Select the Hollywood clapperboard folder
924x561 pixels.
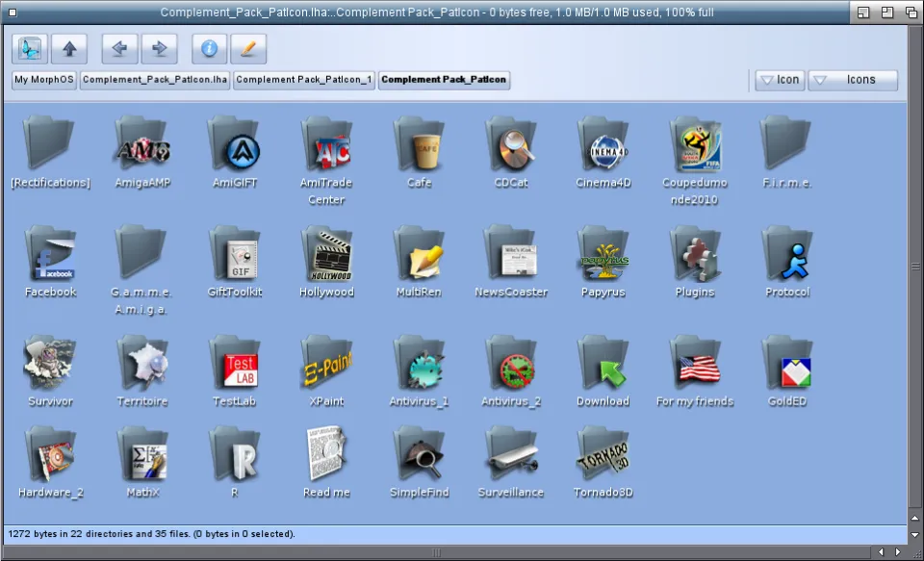[327, 258]
